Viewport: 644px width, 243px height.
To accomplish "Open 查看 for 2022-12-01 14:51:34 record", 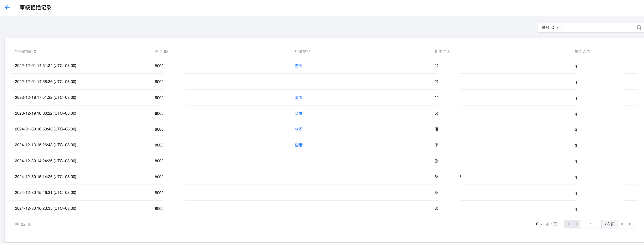I will tap(298, 66).
